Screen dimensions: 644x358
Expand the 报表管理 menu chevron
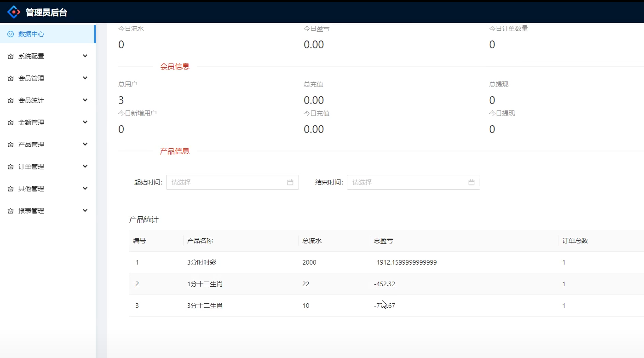coord(85,210)
